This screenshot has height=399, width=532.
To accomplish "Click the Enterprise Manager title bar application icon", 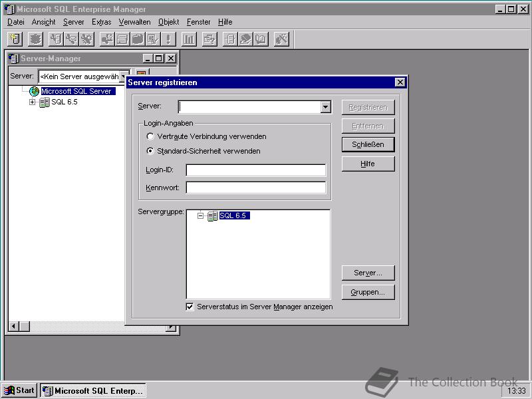I will [9, 9].
